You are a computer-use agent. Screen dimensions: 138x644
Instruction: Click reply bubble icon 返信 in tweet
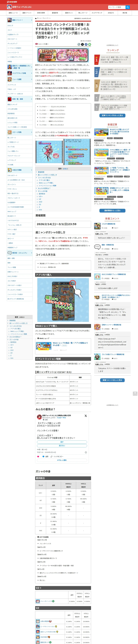(x=43, y=456)
